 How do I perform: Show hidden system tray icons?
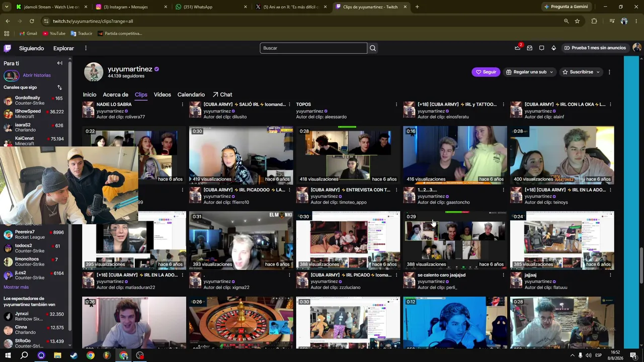(x=572, y=355)
